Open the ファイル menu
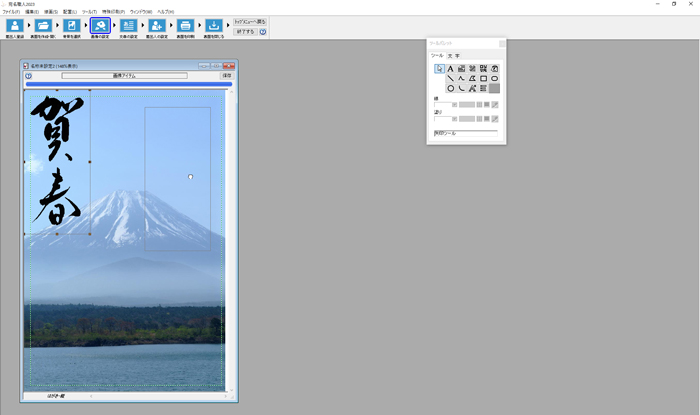The image size is (700, 415). (10, 11)
